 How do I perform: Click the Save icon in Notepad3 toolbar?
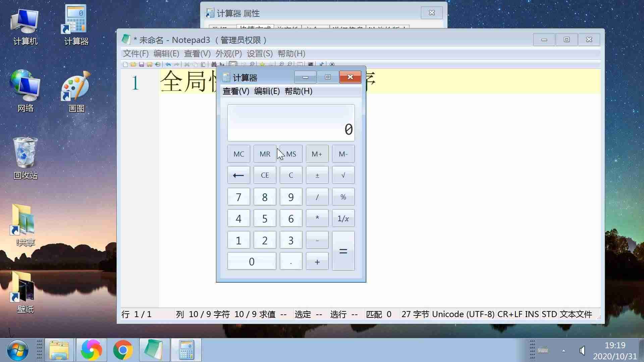141,64
